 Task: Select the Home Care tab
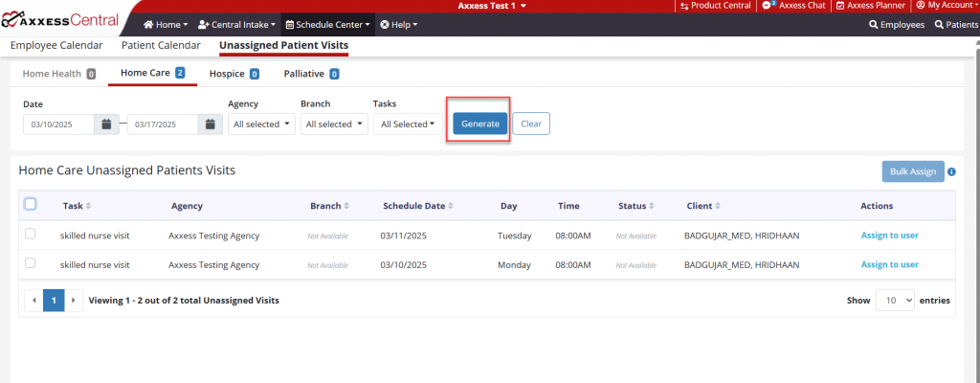tap(152, 73)
